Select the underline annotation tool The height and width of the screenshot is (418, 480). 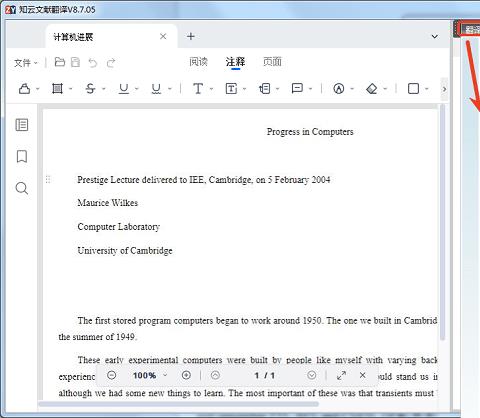click(x=124, y=89)
